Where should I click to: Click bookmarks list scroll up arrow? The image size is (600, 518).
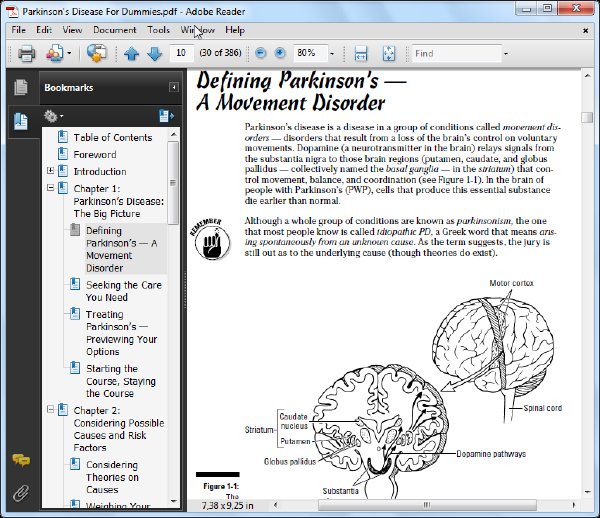(173, 135)
